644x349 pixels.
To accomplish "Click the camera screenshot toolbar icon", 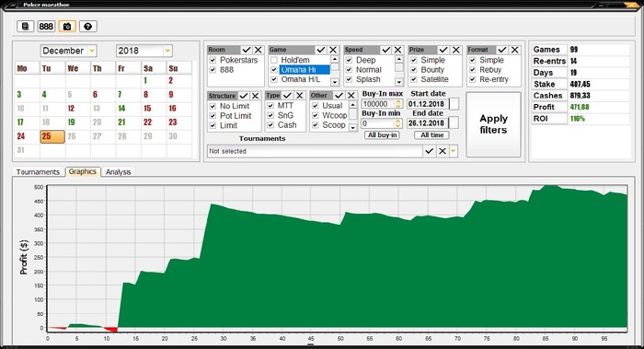I will 67,27.
